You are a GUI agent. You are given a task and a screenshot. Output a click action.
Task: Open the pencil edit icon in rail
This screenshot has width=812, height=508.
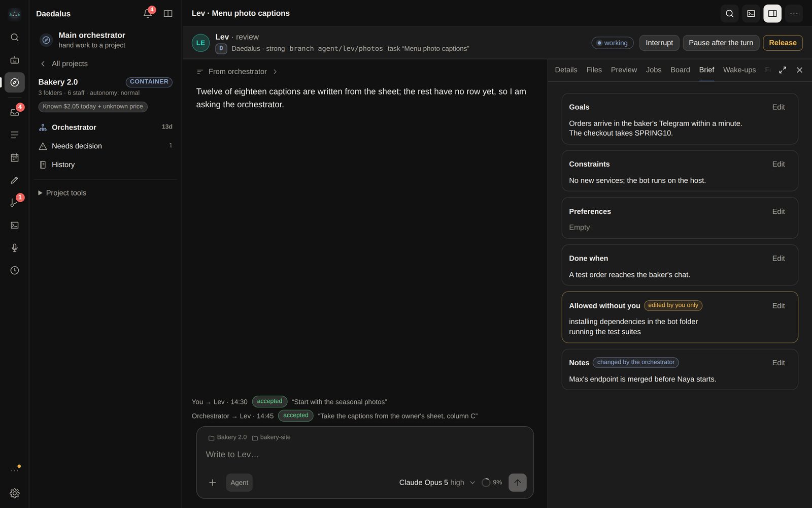14,180
